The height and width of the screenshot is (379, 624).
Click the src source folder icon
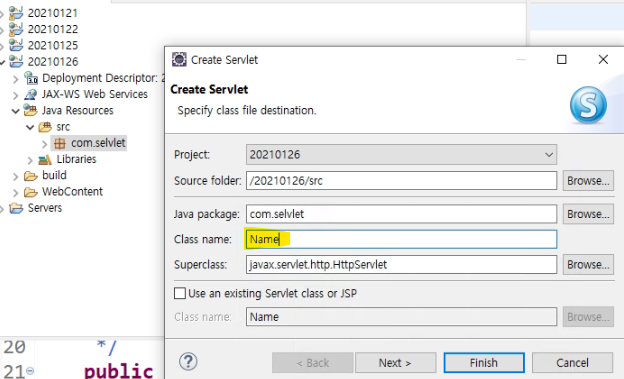tap(45, 127)
